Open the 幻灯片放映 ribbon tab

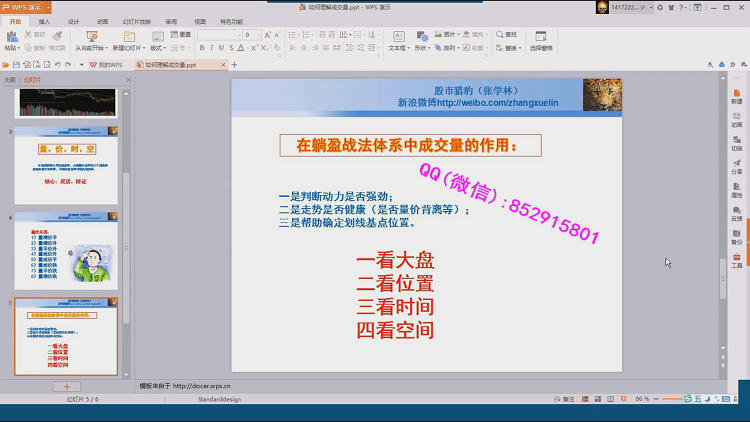pyautogui.click(x=138, y=21)
